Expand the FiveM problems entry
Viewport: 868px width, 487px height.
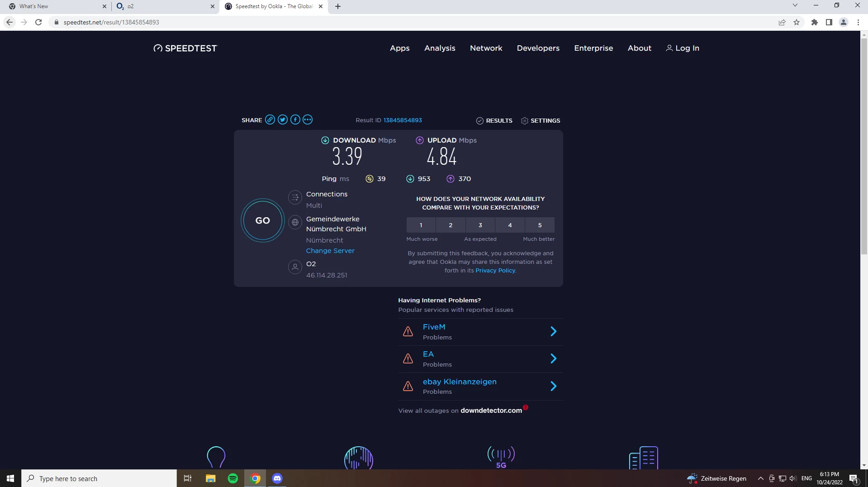pos(553,332)
